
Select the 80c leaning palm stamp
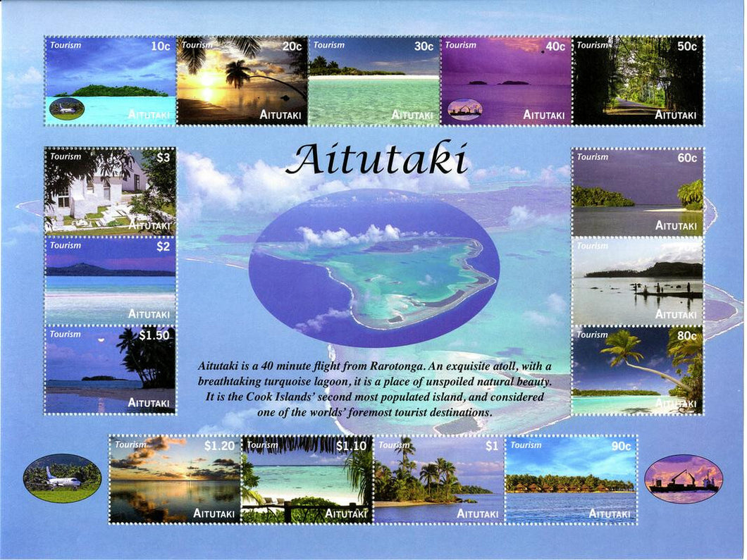point(637,370)
